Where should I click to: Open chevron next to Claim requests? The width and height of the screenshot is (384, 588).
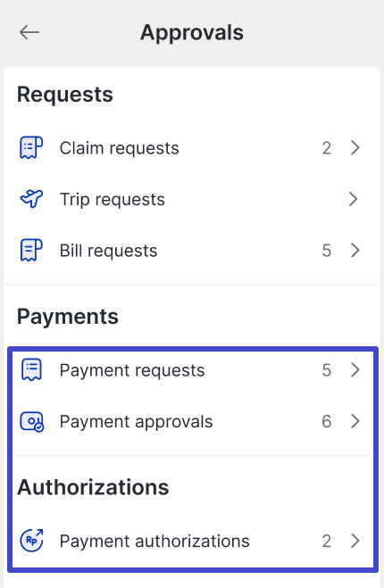point(355,148)
